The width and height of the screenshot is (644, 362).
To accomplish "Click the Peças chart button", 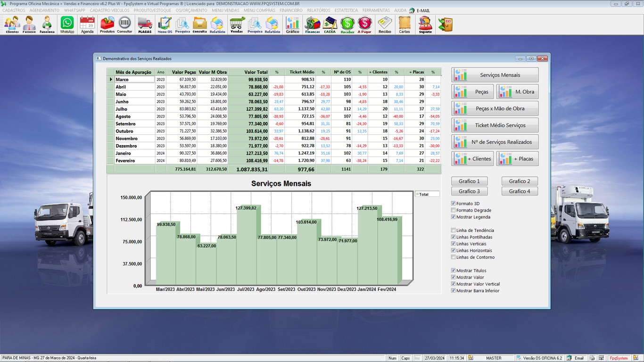I will click(x=472, y=92).
